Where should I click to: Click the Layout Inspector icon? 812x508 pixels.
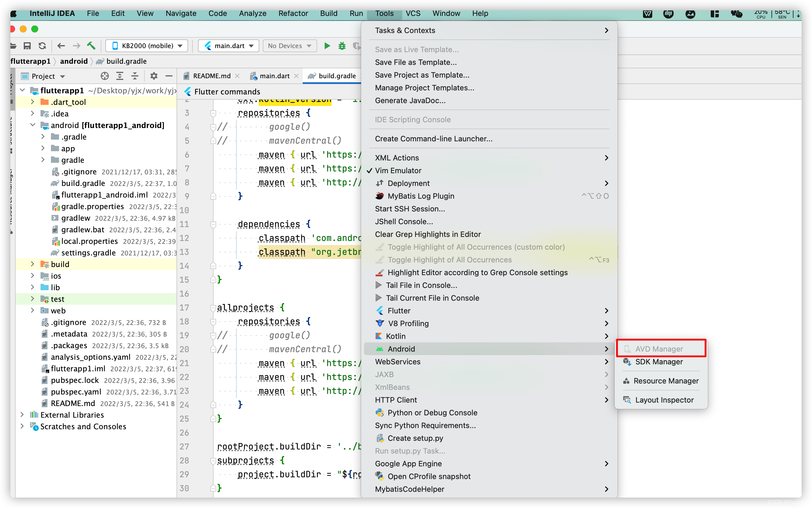tap(627, 400)
